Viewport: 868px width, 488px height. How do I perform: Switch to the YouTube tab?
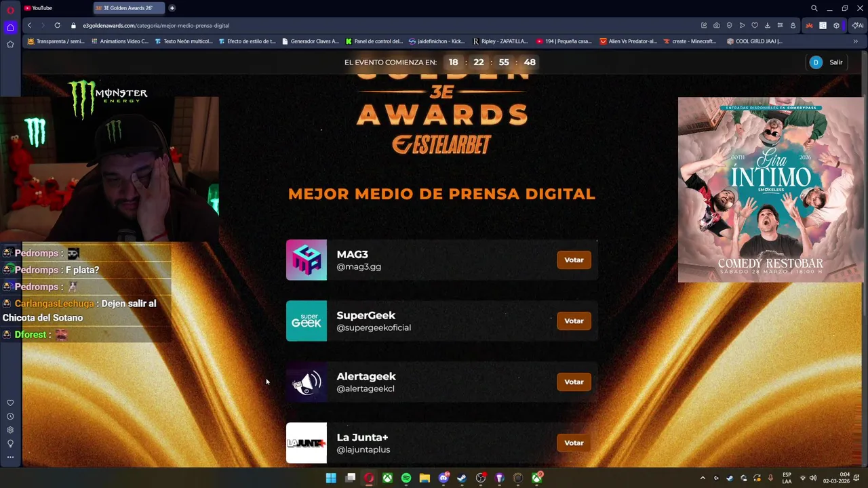54,8
